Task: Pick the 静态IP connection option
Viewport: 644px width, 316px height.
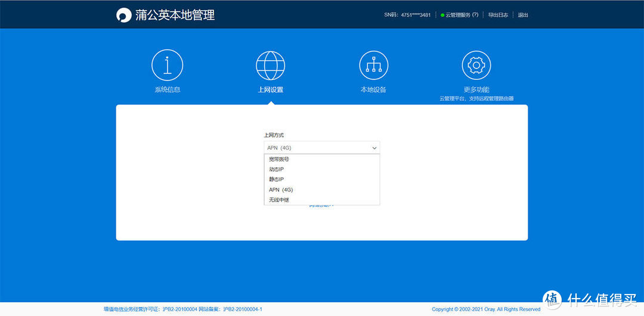Action: [277, 179]
